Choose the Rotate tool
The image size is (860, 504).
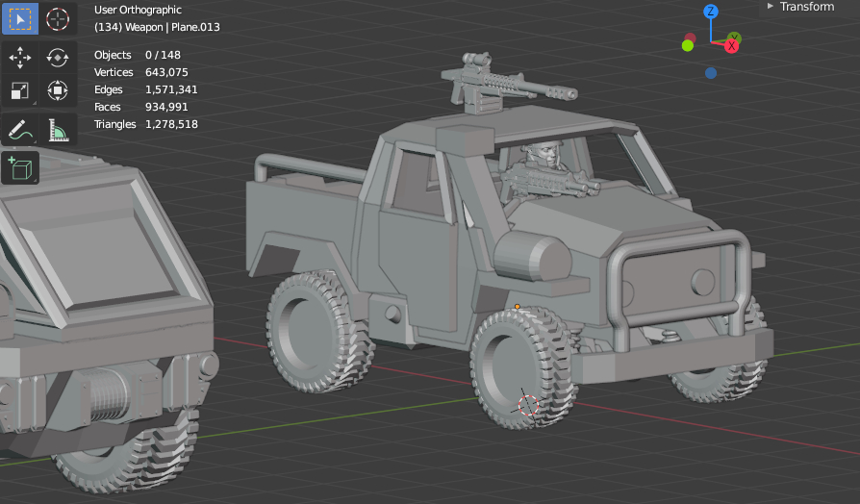point(58,58)
